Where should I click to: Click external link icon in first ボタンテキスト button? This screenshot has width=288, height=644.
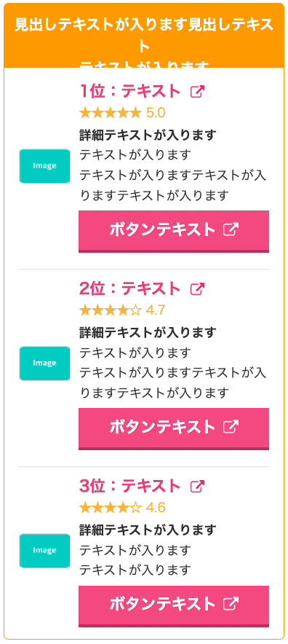(x=231, y=229)
